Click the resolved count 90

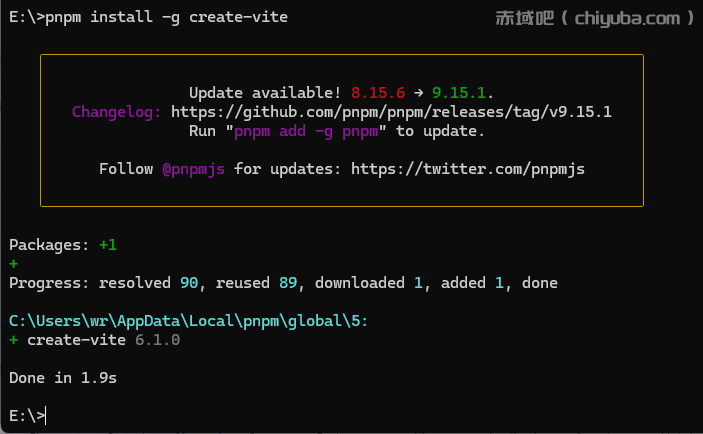189,283
